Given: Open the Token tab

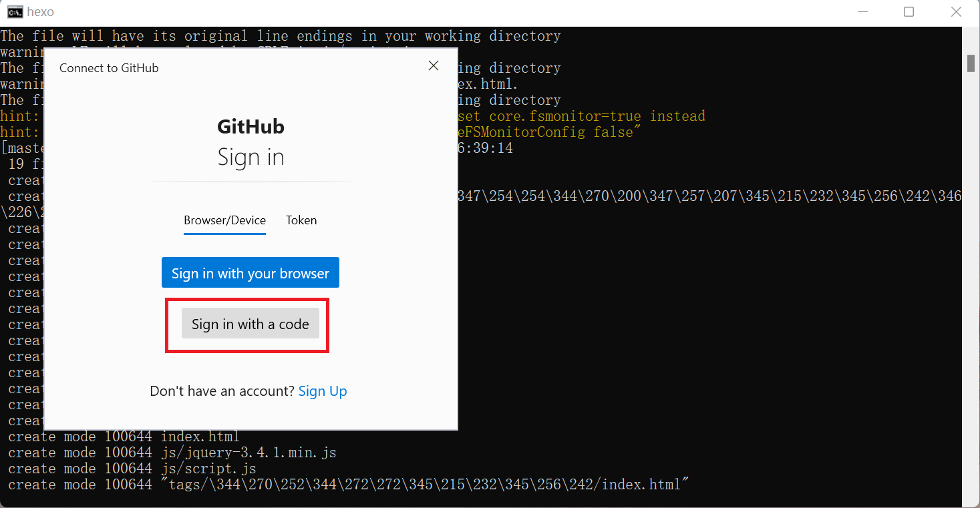Looking at the screenshot, I should [x=301, y=220].
